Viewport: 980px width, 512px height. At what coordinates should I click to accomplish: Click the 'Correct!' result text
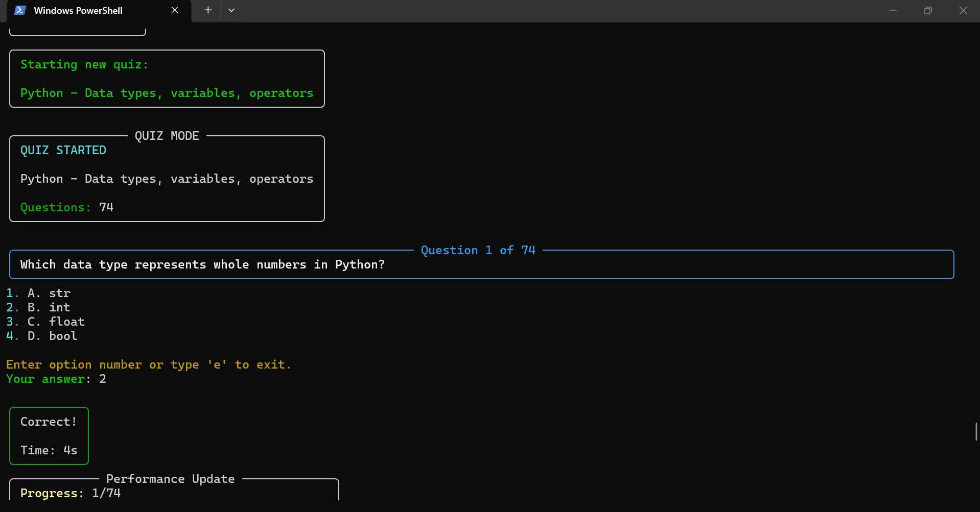pos(49,422)
